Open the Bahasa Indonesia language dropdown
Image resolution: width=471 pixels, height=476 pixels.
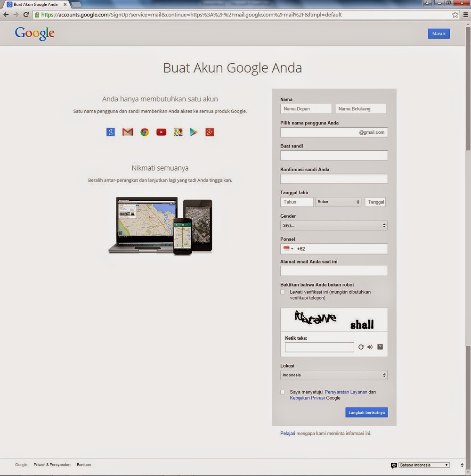pos(424,465)
